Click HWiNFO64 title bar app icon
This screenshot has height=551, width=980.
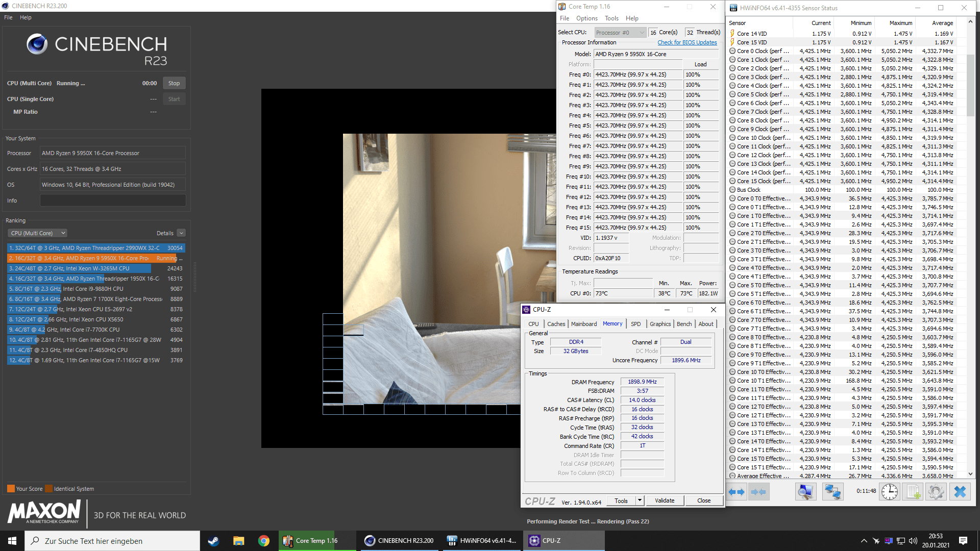point(733,8)
